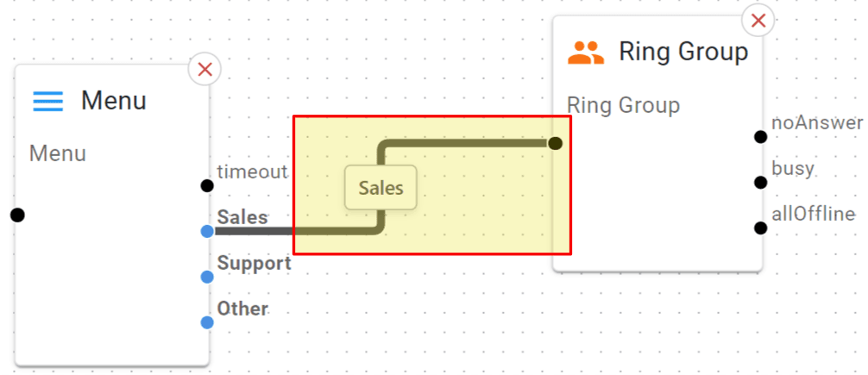
Task: Click the Menu node title text
Action: point(114,101)
